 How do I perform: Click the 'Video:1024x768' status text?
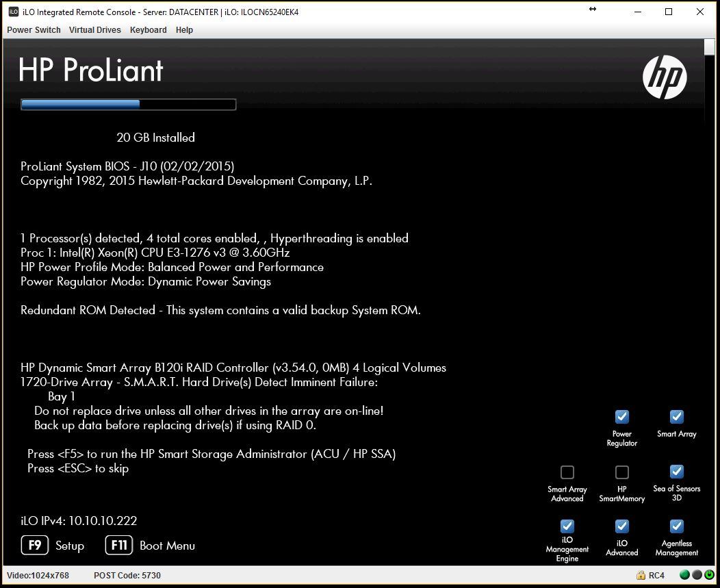click(x=38, y=575)
